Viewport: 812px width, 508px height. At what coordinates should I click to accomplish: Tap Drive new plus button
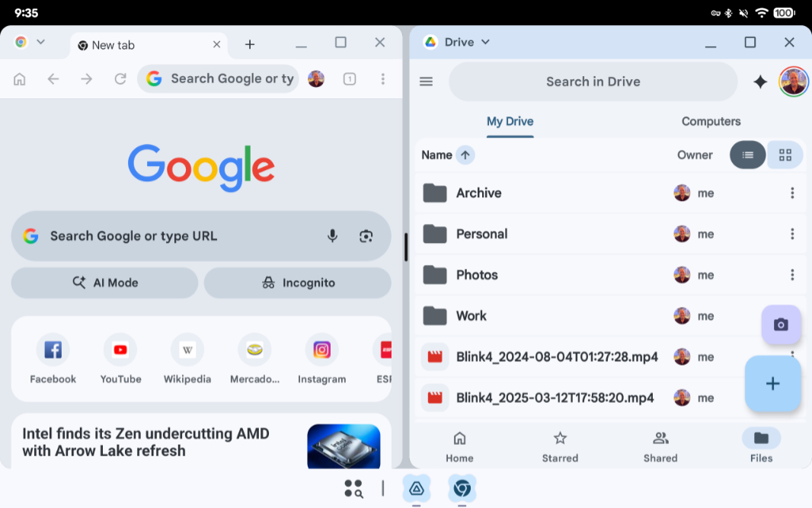[x=772, y=384]
